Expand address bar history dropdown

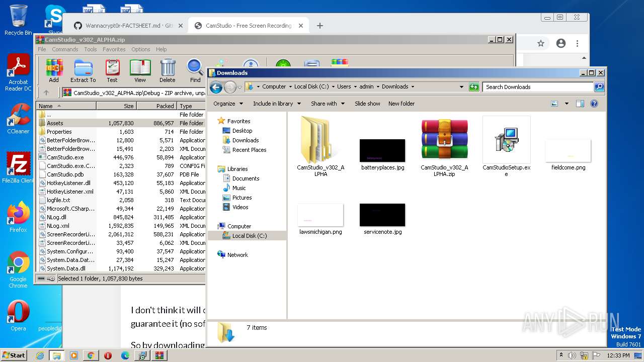tap(461, 87)
